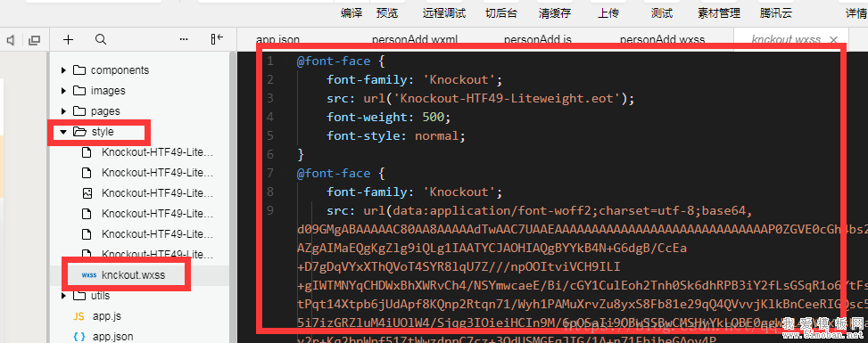The width and height of the screenshot is (868, 343).
Task: Click the Knockout-HTF49-Liteweight.eot url text
Action: pyautogui.click(x=510, y=99)
